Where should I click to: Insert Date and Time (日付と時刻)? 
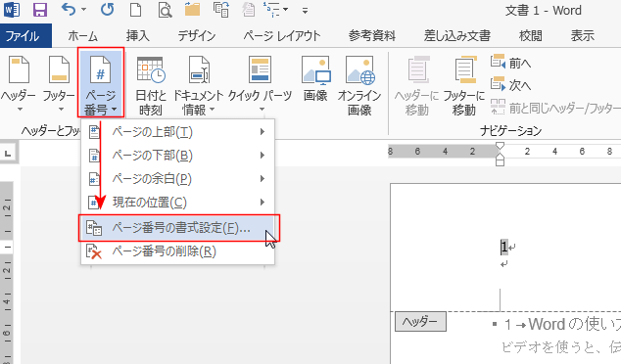click(151, 85)
